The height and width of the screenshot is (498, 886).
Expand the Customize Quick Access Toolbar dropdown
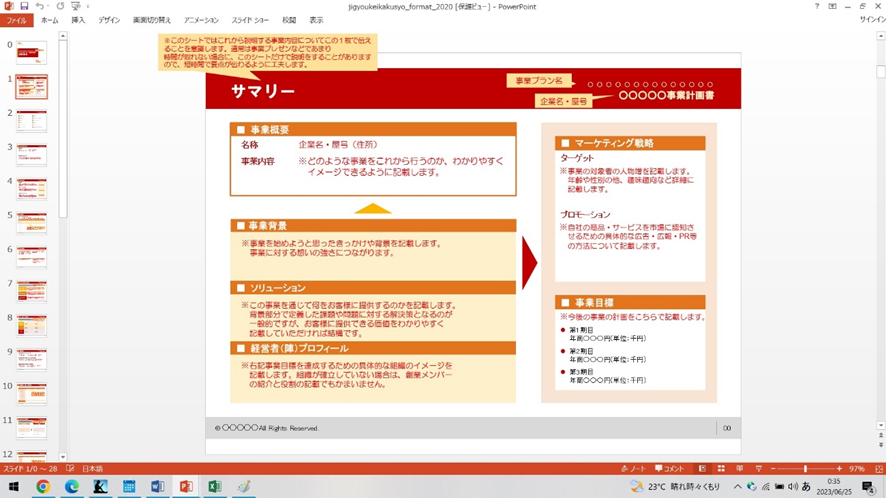[88, 6]
